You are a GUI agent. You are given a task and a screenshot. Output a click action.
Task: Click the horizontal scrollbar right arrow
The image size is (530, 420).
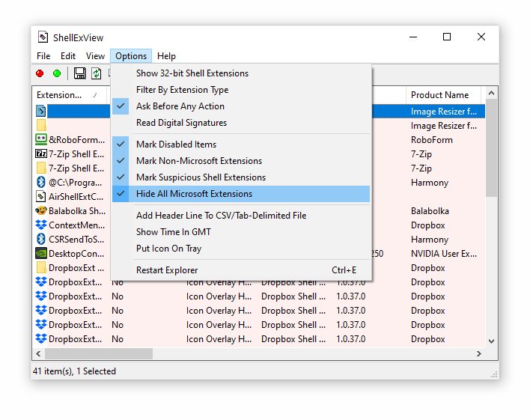tap(479, 353)
